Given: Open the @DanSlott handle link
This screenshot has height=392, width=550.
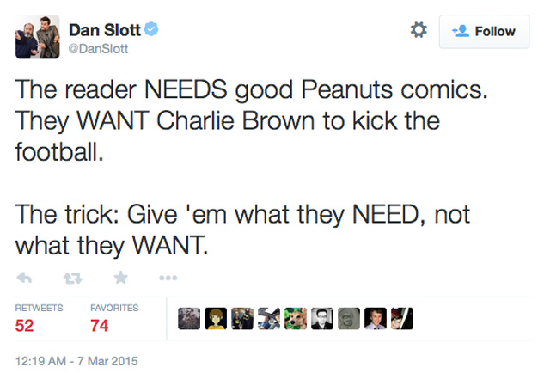Looking at the screenshot, I should point(97,49).
